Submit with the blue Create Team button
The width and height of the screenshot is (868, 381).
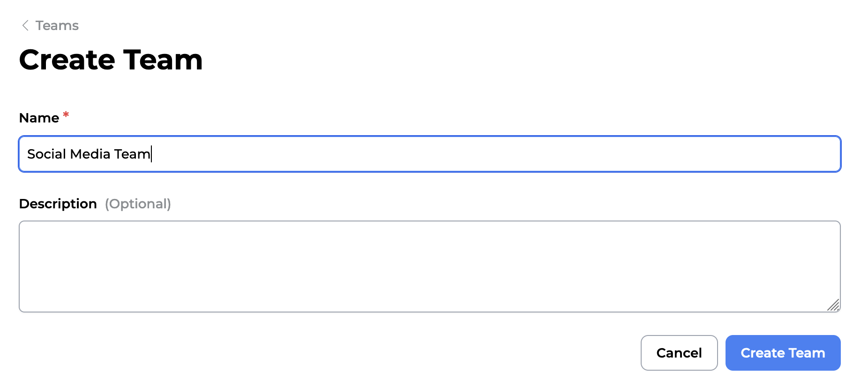tap(782, 353)
